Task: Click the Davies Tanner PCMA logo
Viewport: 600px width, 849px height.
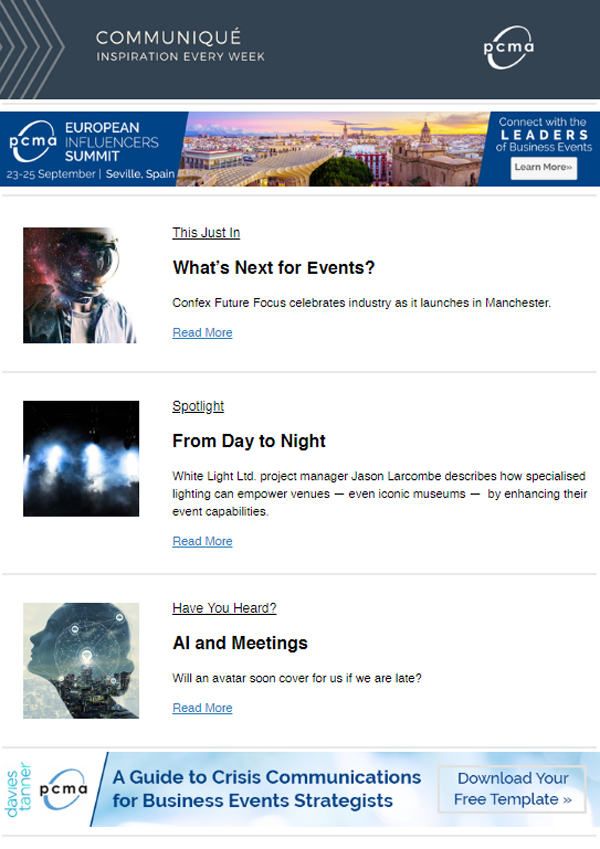Action: [x=50, y=790]
